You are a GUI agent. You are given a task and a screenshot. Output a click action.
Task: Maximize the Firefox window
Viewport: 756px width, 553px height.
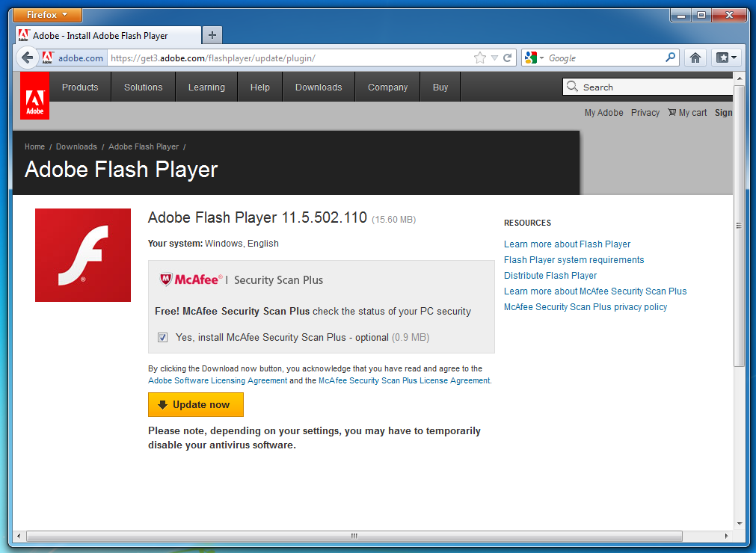701,16
